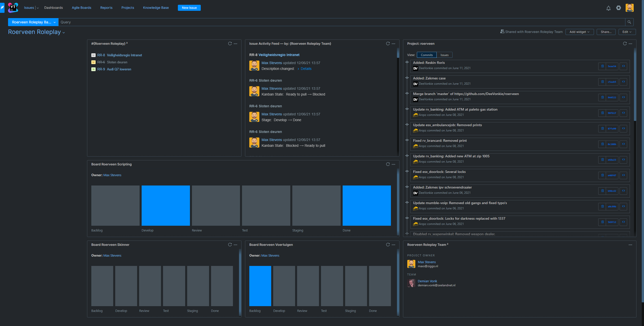
Task: Go to Knowledge Base menu
Action: tap(156, 8)
